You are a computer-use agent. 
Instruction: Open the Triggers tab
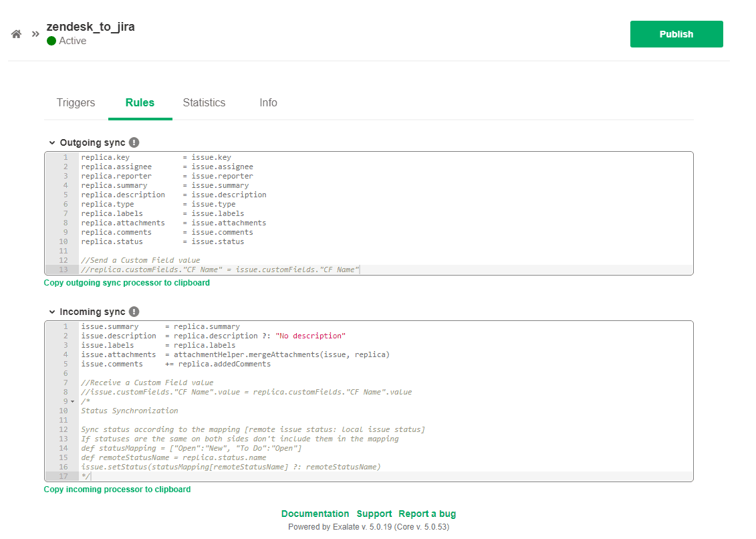tap(76, 103)
